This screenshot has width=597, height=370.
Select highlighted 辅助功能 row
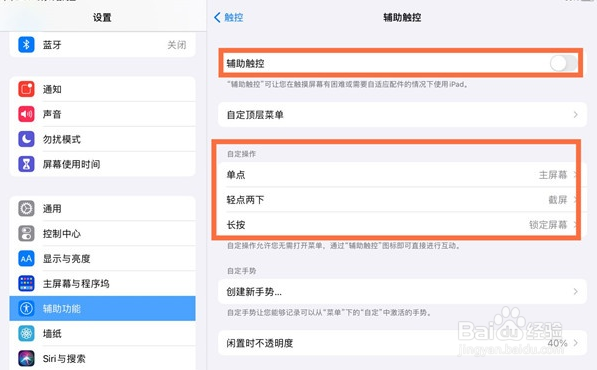click(102, 308)
